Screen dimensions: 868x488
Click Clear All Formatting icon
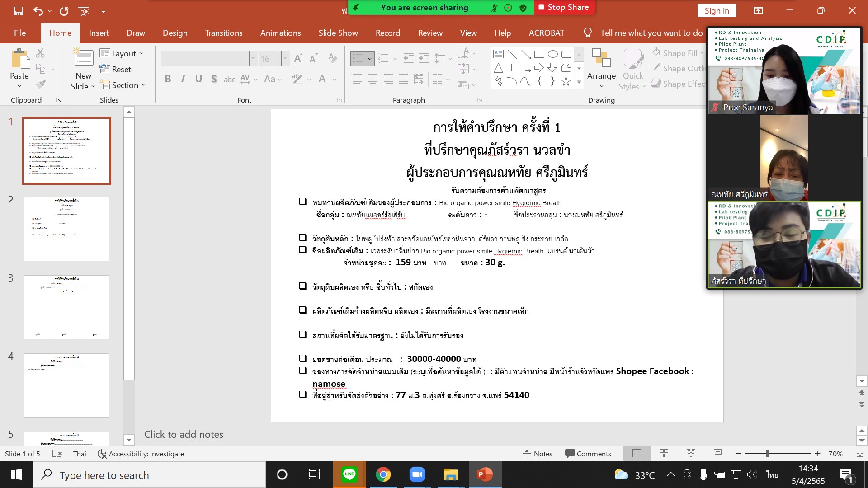click(x=333, y=58)
